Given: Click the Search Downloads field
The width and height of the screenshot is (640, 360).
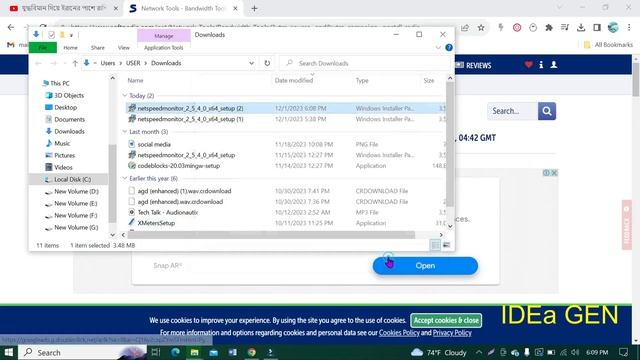Looking at the screenshot, I should tap(365, 63).
